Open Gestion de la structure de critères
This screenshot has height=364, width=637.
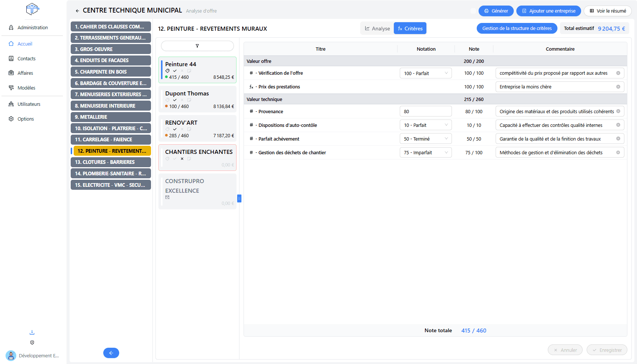pyautogui.click(x=517, y=28)
